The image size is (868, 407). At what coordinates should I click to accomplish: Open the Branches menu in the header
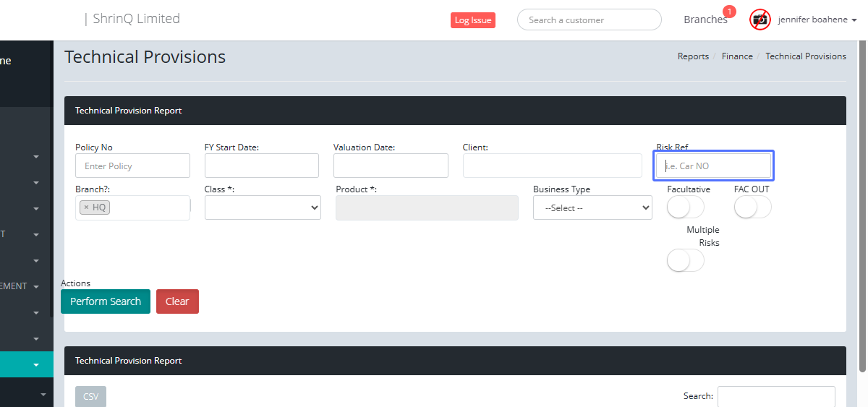705,20
